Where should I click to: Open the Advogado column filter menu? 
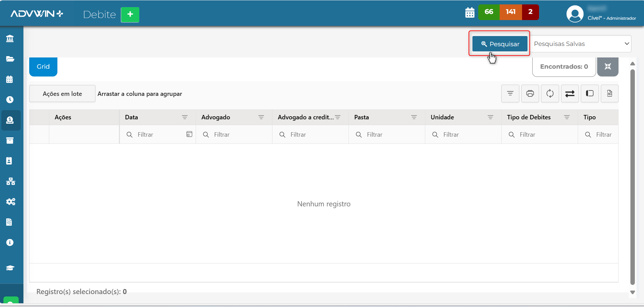[x=261, y=117]
